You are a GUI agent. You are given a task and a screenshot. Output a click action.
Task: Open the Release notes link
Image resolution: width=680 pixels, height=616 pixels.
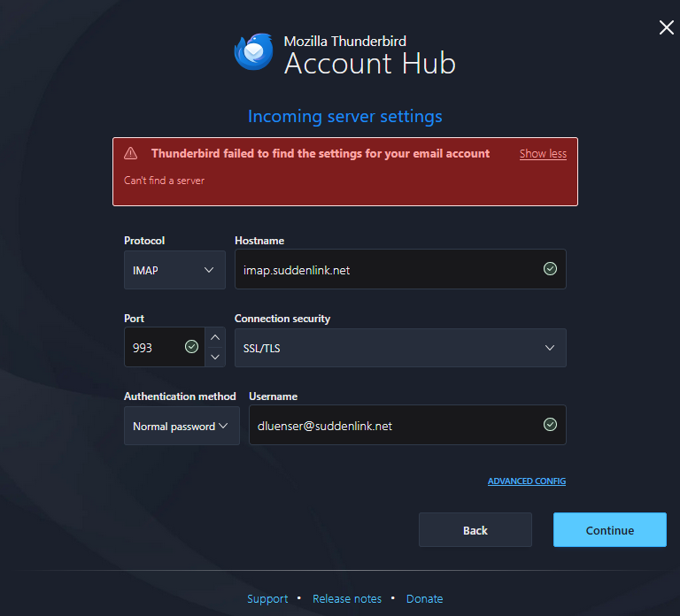347,598
